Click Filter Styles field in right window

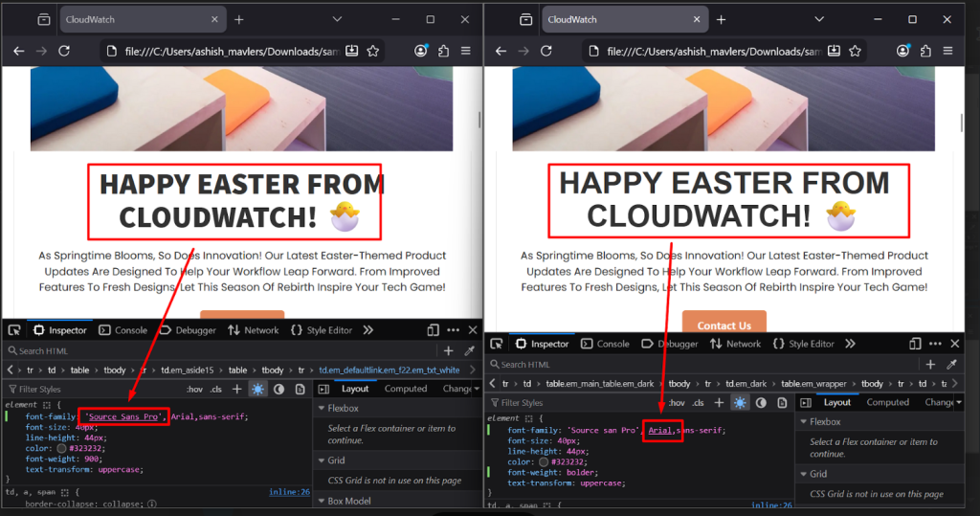point(575,403)
